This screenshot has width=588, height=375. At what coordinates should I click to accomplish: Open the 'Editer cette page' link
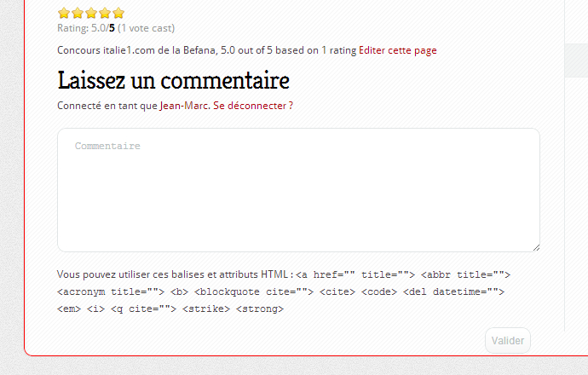tap(397, 50)
